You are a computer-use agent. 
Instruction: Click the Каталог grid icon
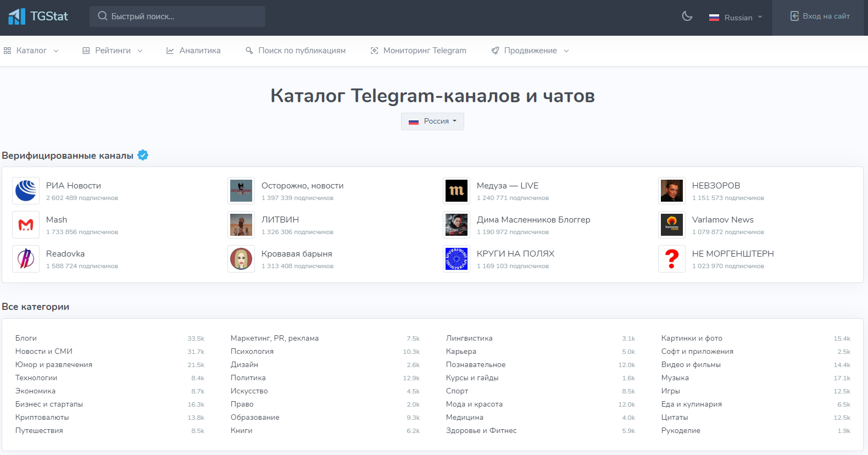[7, 51]
